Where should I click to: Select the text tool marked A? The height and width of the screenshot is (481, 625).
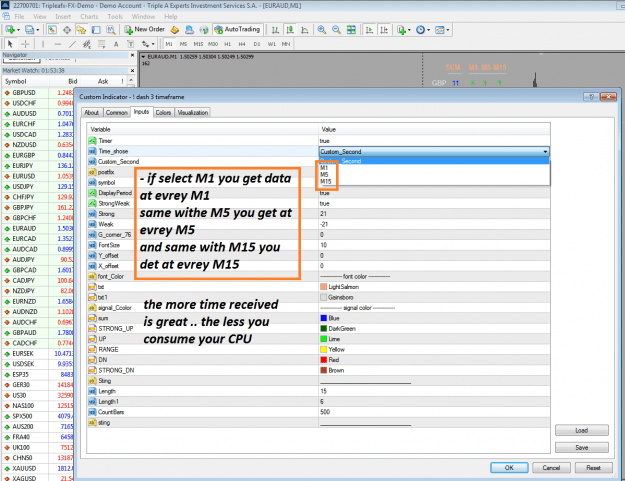pos(116,44)
